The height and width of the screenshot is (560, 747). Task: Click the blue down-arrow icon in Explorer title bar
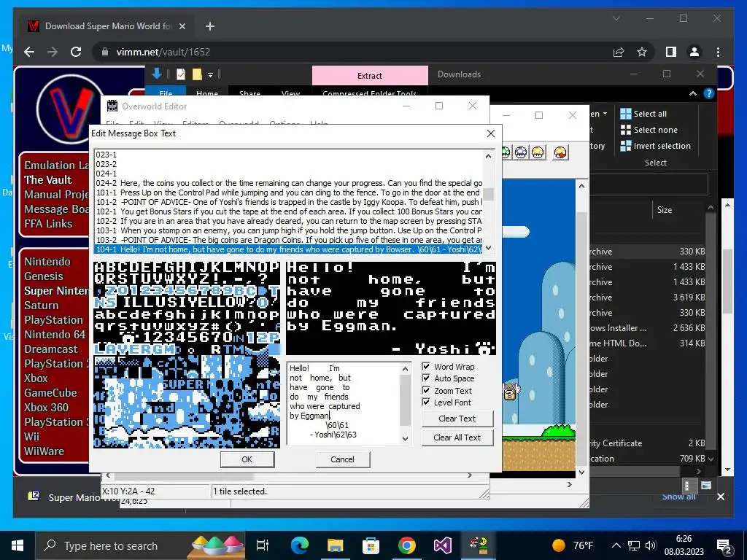tap(156, 74)
